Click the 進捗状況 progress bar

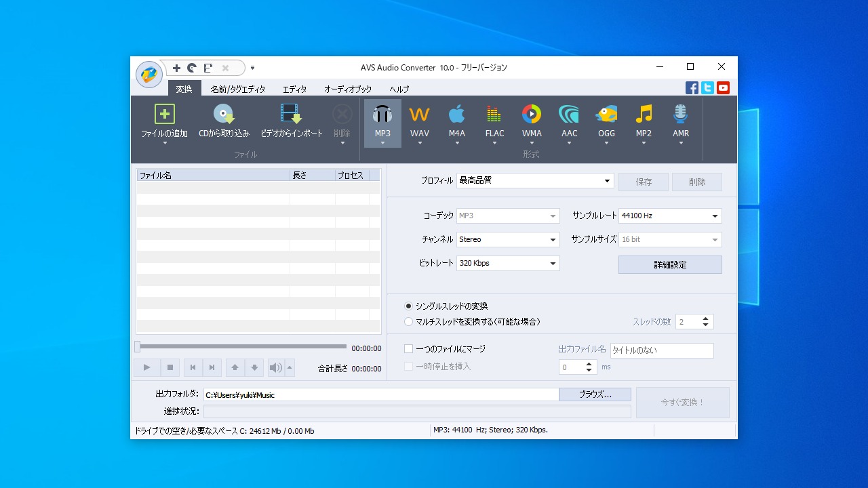tap(417, 411)
